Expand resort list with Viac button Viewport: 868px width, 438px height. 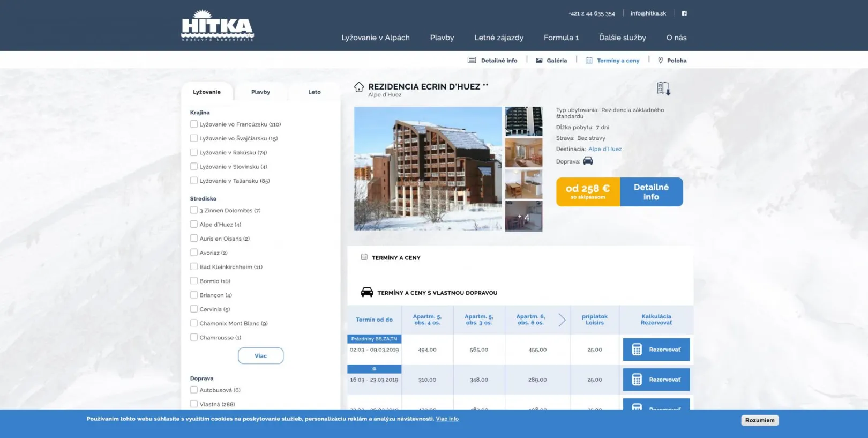pos(261,356)
